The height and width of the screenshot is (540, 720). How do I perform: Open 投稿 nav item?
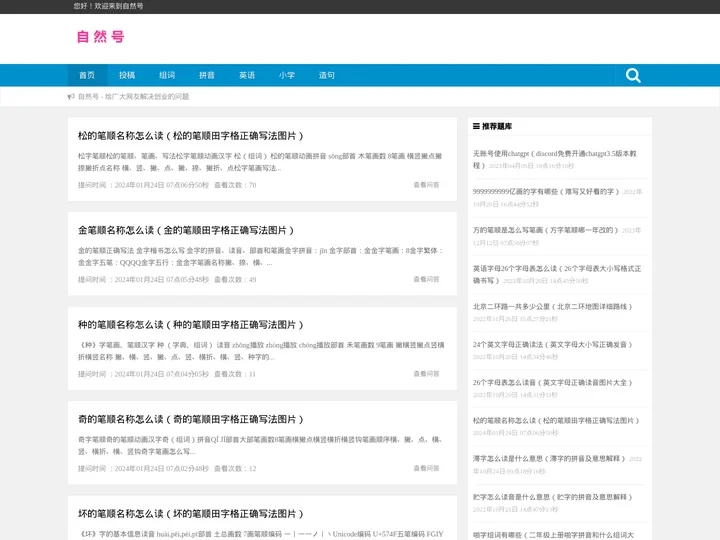coord(127,75)
